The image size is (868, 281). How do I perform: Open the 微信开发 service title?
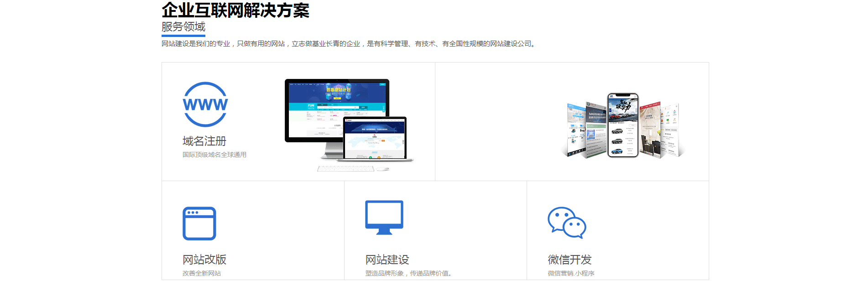[x=570, y=260]
